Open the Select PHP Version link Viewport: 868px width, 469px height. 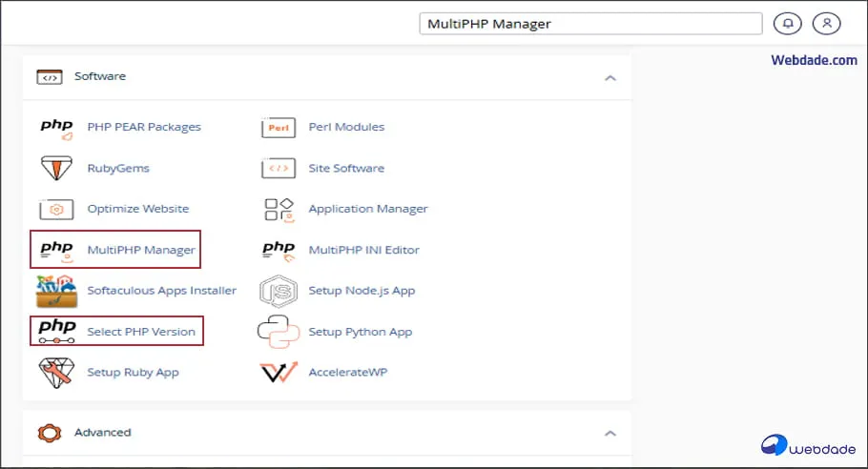tap(141, 332)
